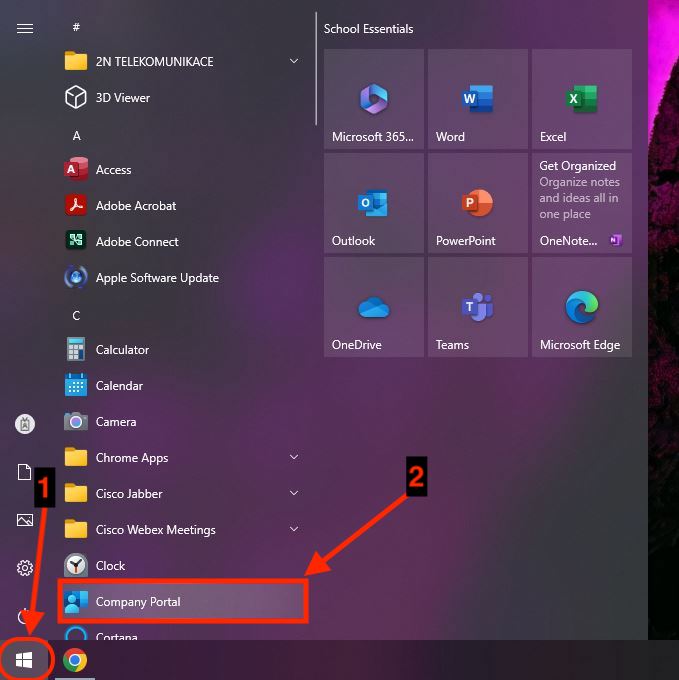Open Calendar from app list
The width and height of the screenshot is (679, 680).
click(x=182, y=385)
